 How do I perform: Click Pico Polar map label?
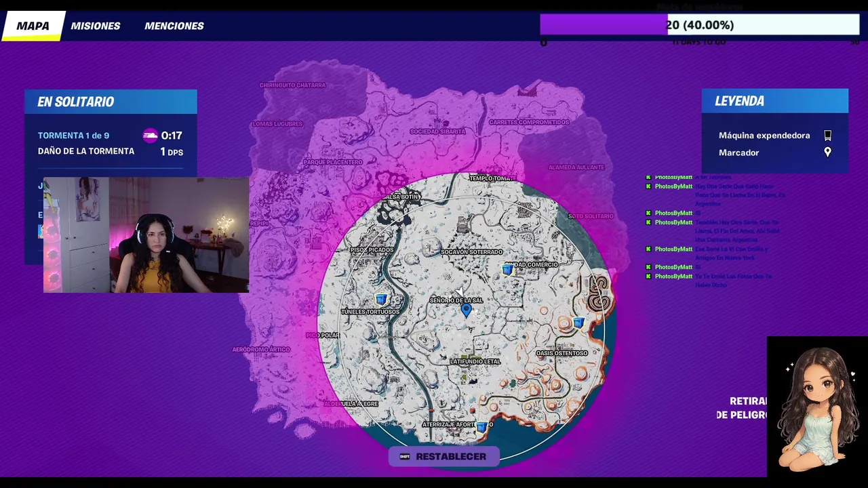pos(322,335)
